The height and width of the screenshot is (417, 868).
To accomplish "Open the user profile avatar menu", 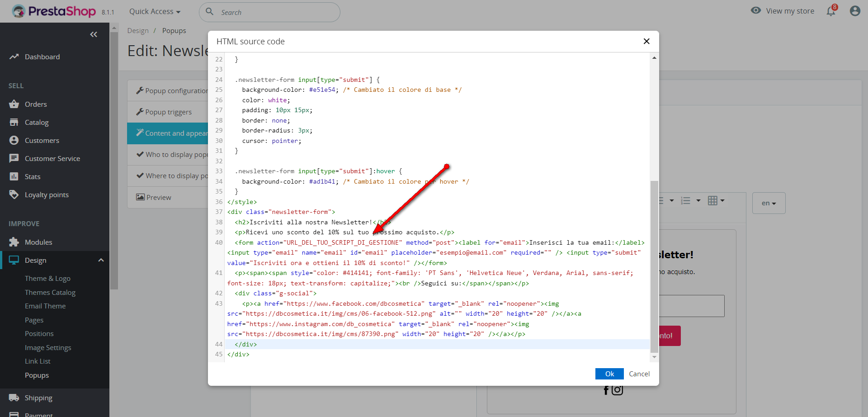I will (854, 11).
